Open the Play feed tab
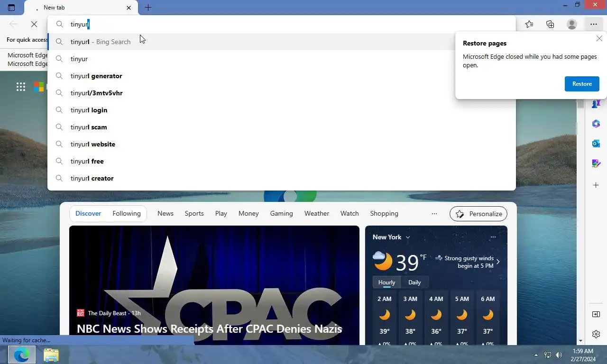This screenshot has width=607, height=364. (221, 213)
